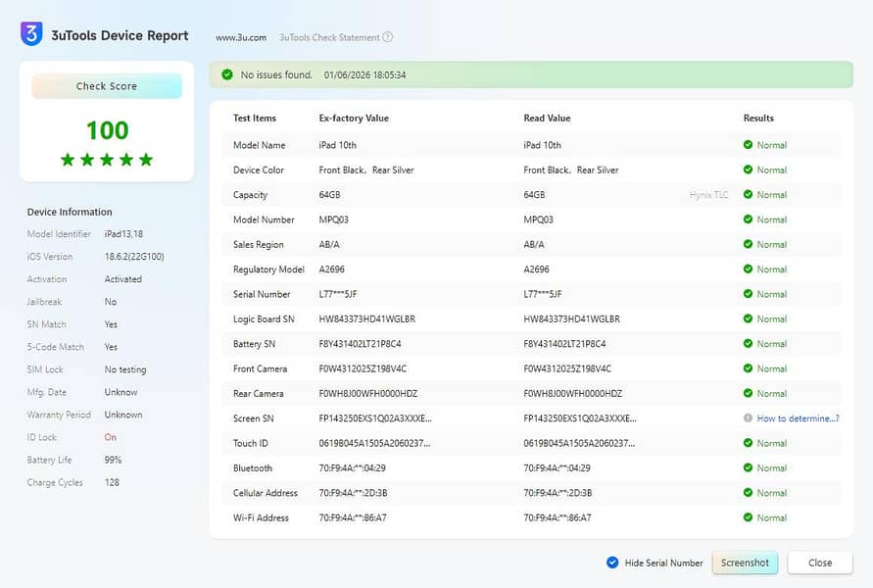Click the green Normal icon for Wi-Fi Address
Viewport: 873px width, 588px height.
tap(748, 517)
